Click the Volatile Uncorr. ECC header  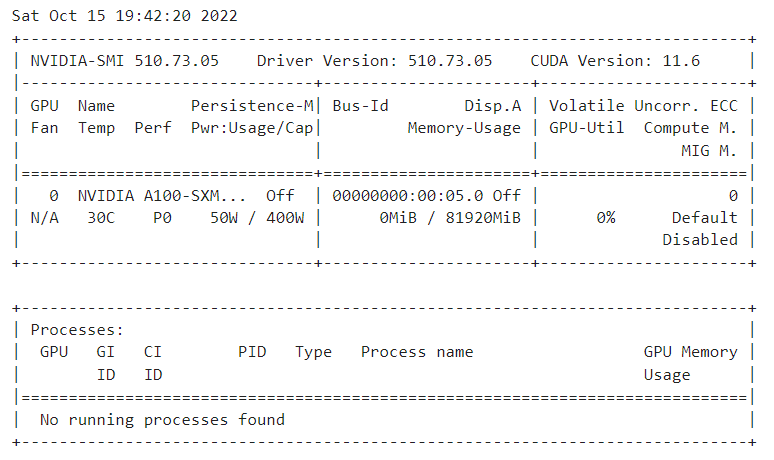pos(643,105)
